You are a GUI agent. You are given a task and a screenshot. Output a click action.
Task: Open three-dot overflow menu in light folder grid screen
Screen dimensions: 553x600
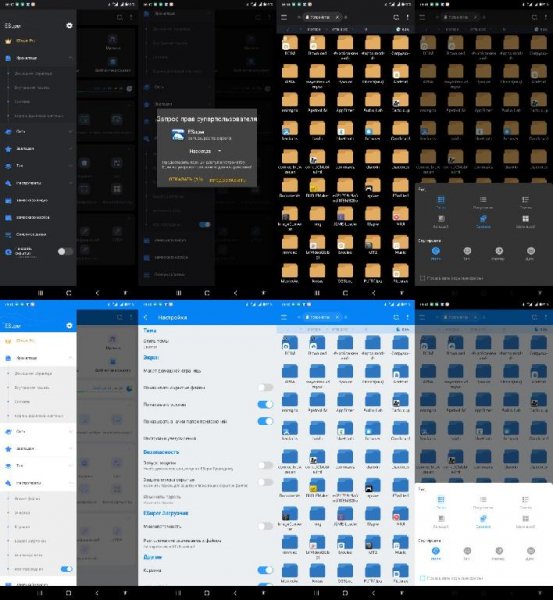[x=408, y=317]
